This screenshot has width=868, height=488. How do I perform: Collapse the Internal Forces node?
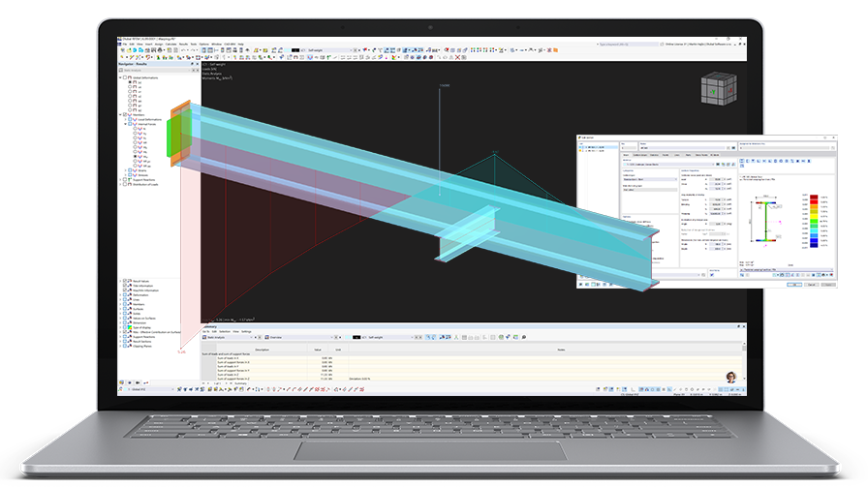(125, 124)
